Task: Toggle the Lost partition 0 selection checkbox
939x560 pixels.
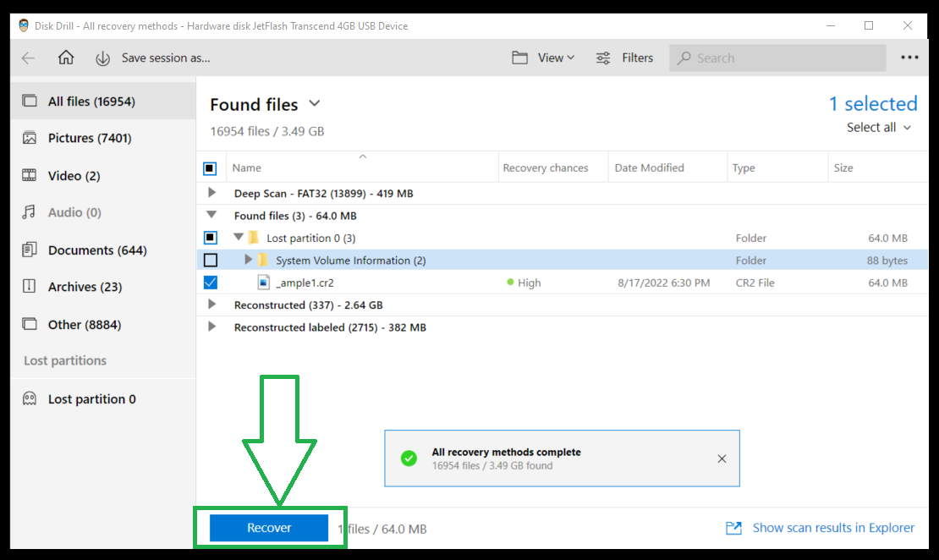Action: (x=212, y=238)
